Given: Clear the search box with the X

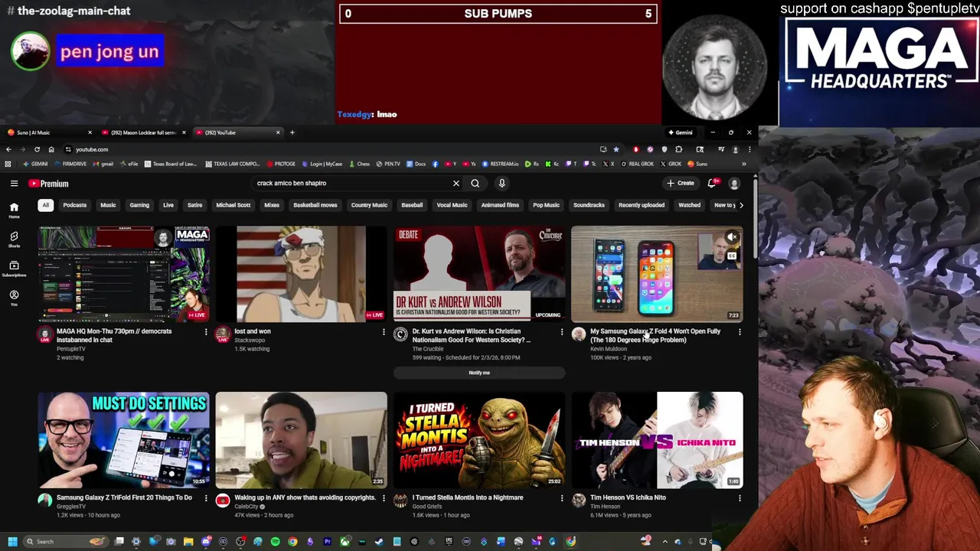Looking at the screenshot, I should (456, 184).
